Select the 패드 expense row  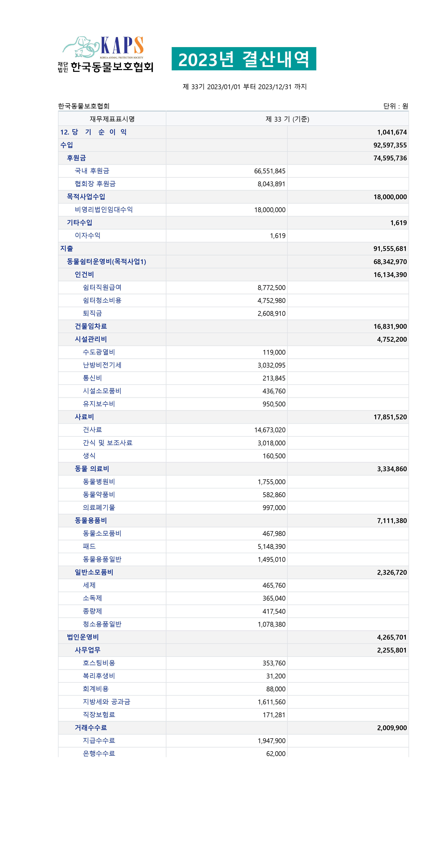coord(89,546)
